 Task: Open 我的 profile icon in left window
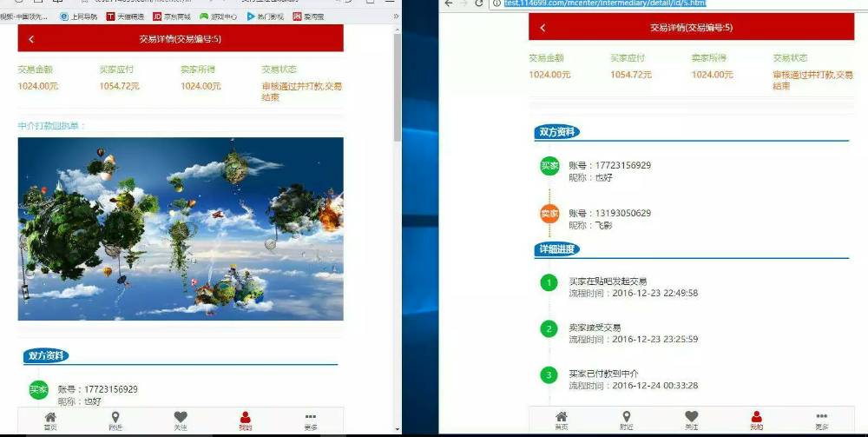click(x=246, y=421)
